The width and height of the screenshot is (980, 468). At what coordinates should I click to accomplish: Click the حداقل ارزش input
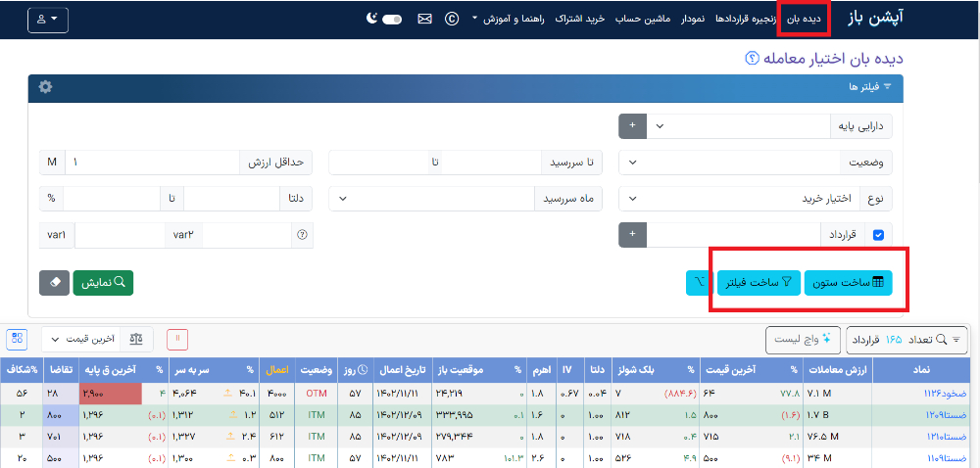pyautogui.click(x=153, y=163)
